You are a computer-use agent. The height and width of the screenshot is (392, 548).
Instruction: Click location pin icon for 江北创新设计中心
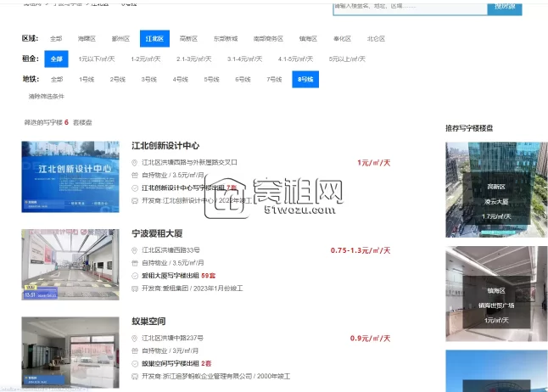pyautogui.click(x=134, y=163)
